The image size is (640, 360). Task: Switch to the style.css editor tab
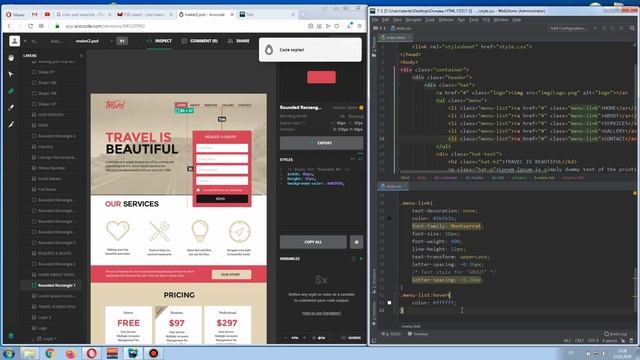click(392, 186)
